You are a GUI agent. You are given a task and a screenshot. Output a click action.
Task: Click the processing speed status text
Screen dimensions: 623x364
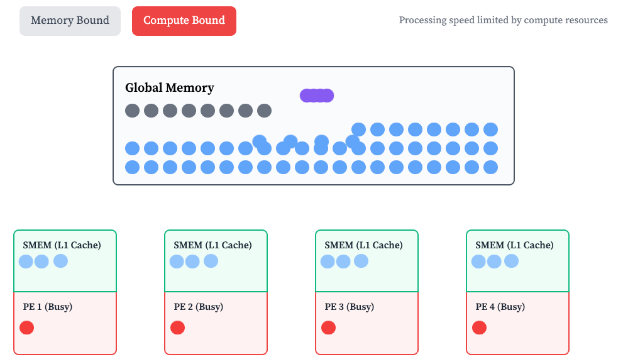click(503, 20)
